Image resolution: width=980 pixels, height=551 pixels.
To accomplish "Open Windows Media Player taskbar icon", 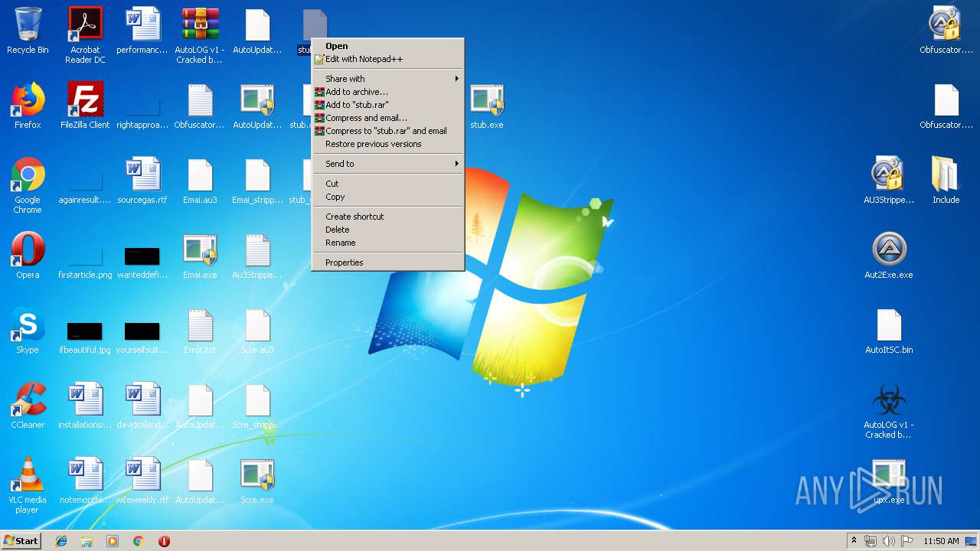I will click(x=113, y=541).
